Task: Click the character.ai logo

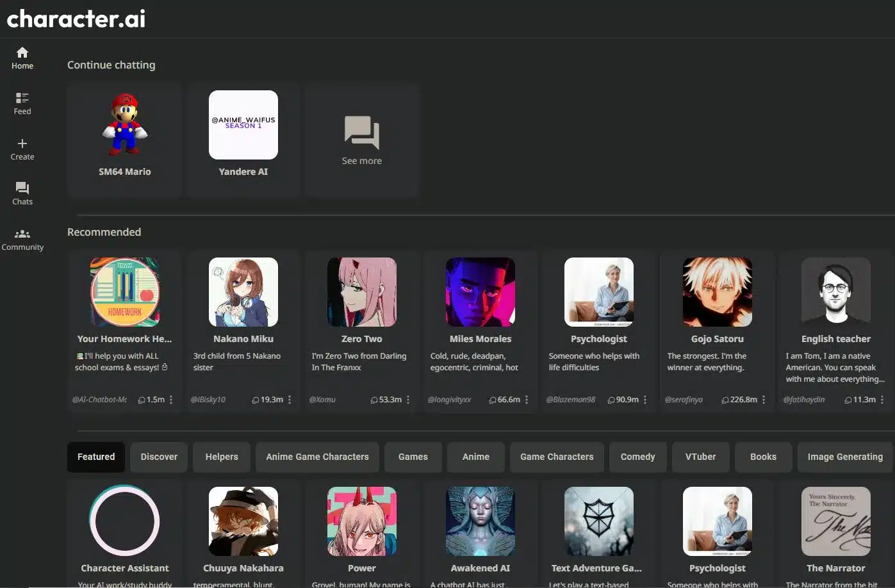Action: click(76, 19)
